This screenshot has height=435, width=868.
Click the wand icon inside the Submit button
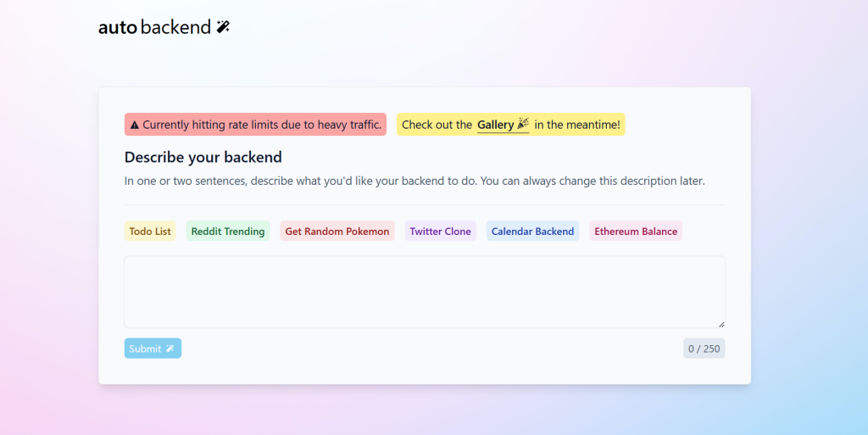pyautogui.click(x=170, y=349)
